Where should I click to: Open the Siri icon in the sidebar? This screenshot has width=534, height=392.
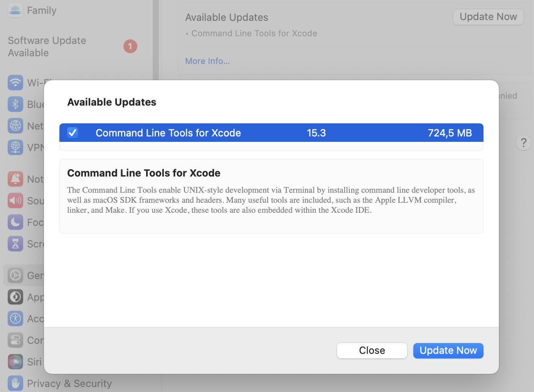[15, 362]
